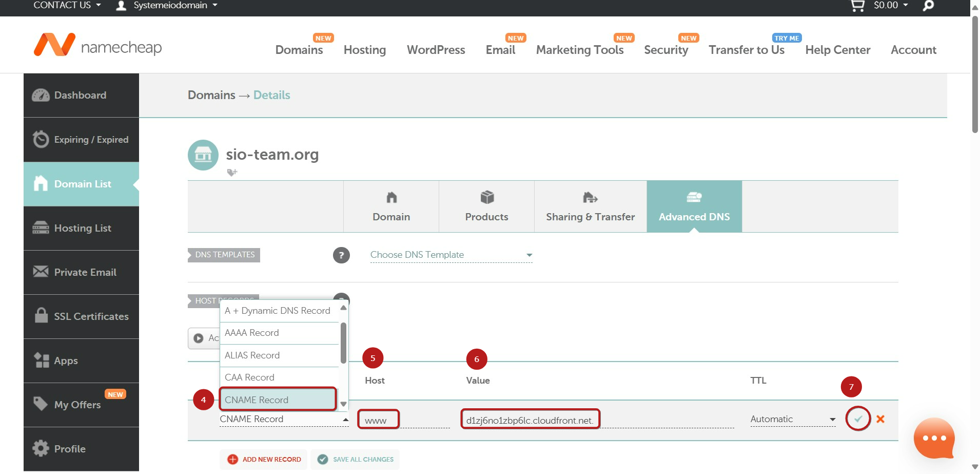
Task: Click the Advanced DNS server icon
Action: pos(694,197)
